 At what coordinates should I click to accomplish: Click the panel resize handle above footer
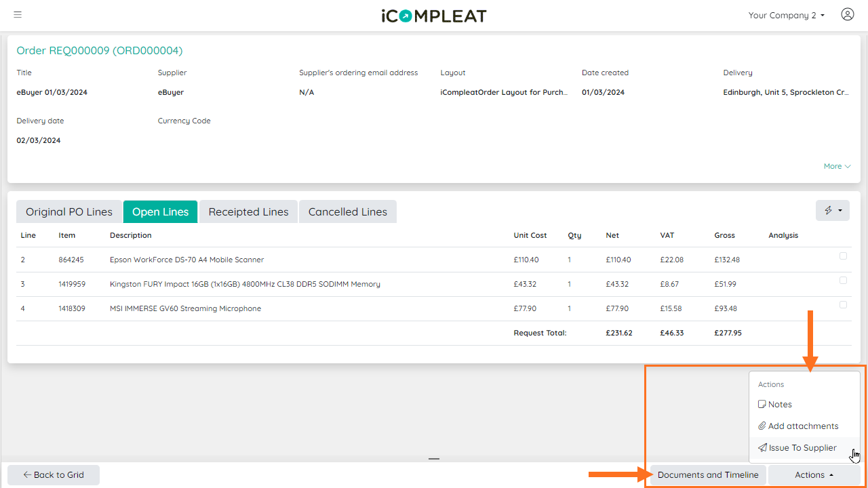point(434,459)
